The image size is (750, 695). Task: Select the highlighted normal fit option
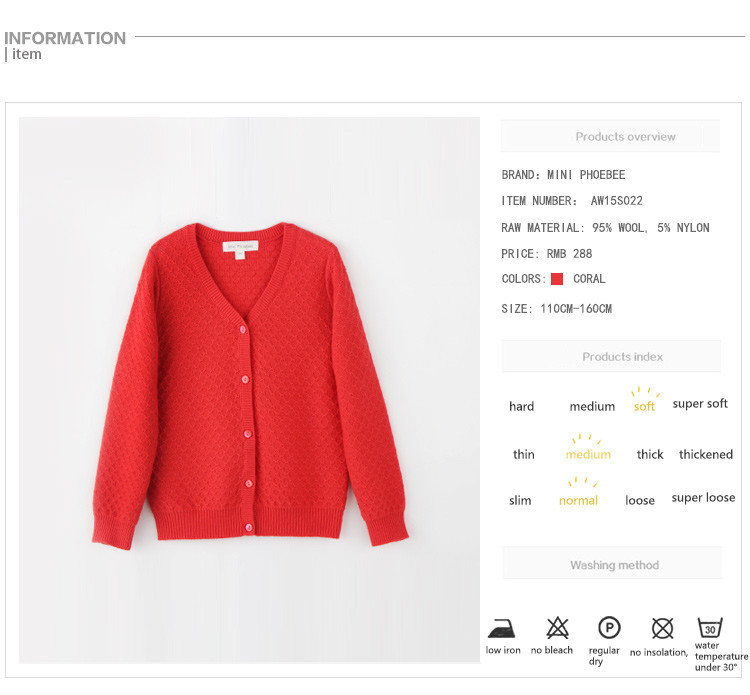tap(578, 500)
